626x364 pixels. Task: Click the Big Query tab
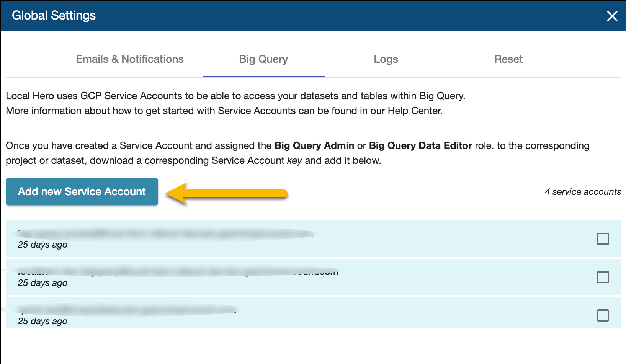(263, 59)
